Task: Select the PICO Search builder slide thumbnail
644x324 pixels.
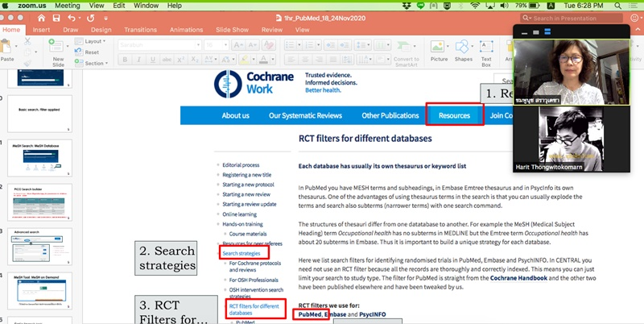Action: 39,202
